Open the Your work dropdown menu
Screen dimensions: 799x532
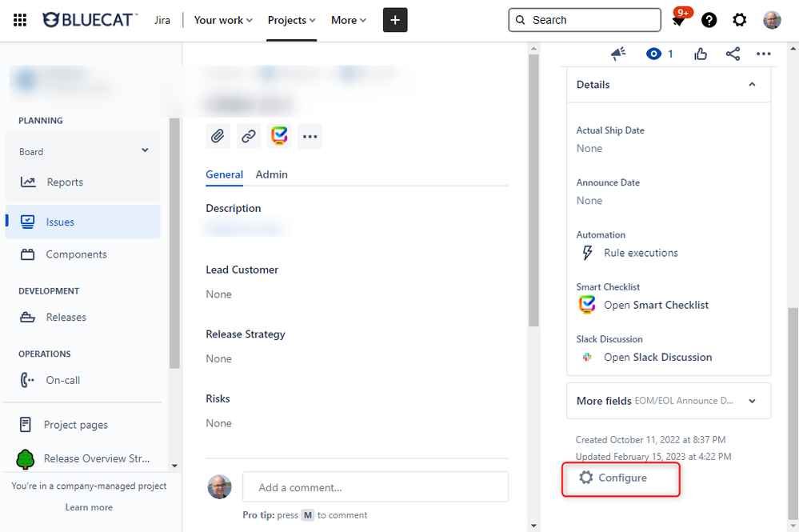223,20
